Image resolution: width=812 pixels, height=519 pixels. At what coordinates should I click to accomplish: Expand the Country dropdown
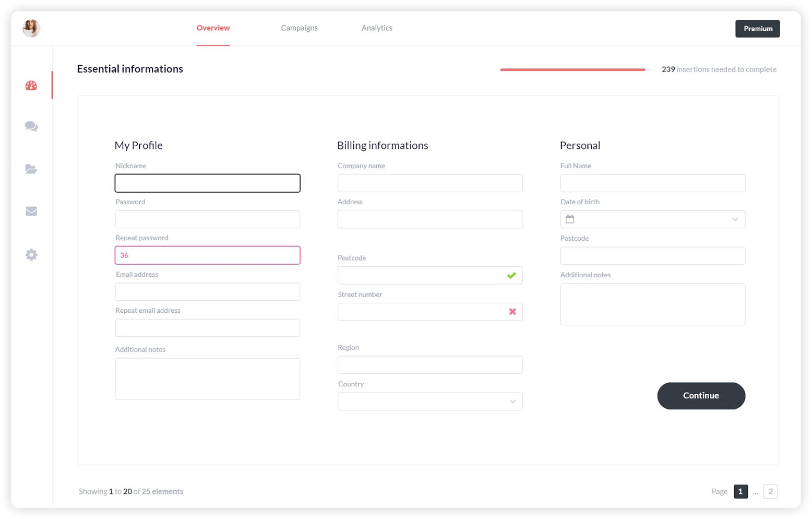click(512, 402)
